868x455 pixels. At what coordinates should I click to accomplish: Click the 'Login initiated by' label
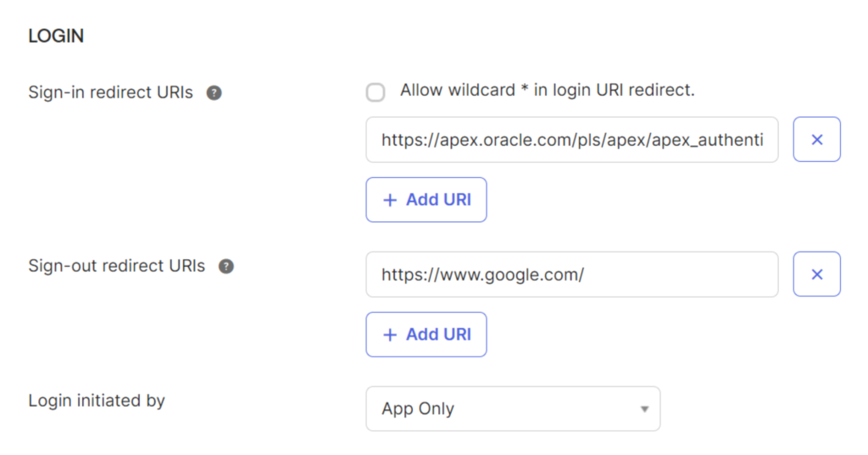click(97, 400)
